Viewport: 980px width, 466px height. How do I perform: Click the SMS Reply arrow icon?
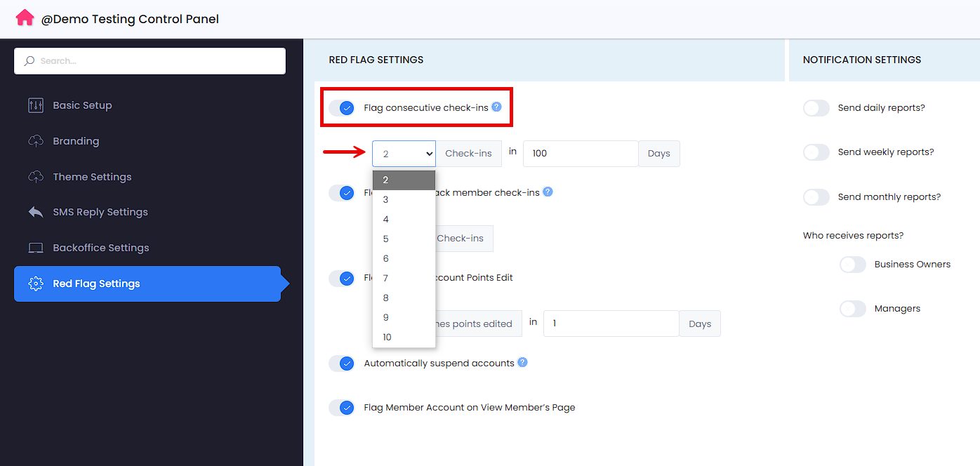(36, 212)
